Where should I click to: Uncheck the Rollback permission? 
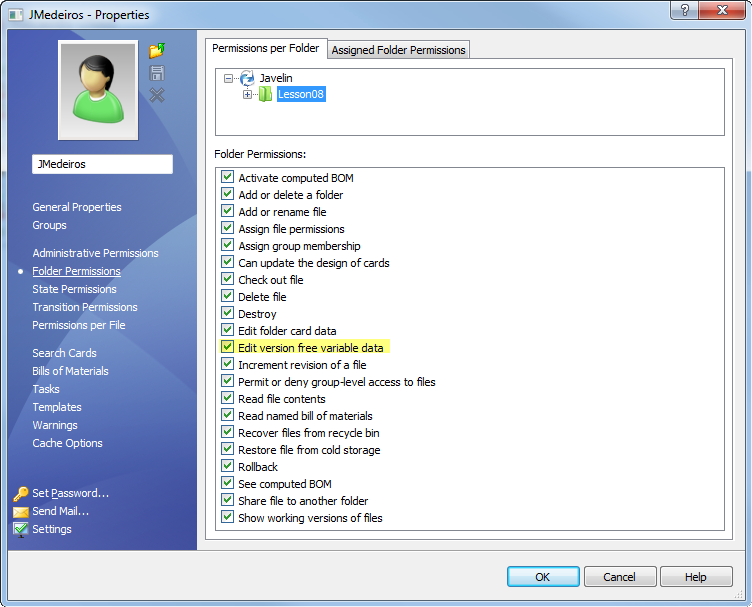point(227,466)
